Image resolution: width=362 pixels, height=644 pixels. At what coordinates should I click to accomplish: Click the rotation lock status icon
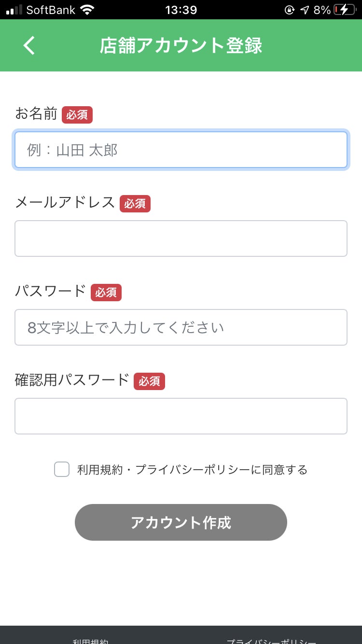tap(290, 10)
